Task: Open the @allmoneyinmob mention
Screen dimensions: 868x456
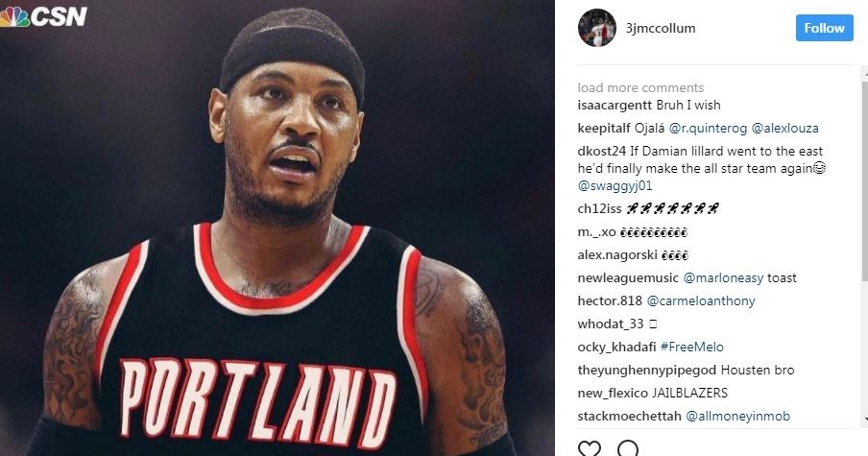Action: tap(738, 416)
